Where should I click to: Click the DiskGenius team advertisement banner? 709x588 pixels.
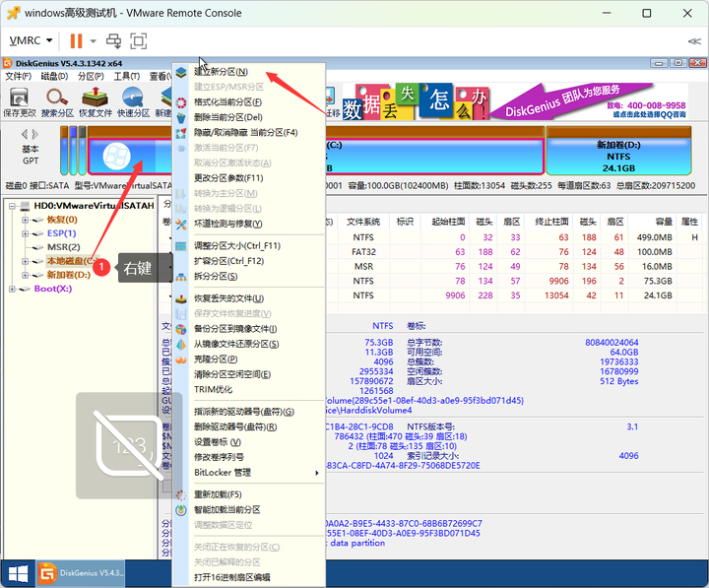515,101
